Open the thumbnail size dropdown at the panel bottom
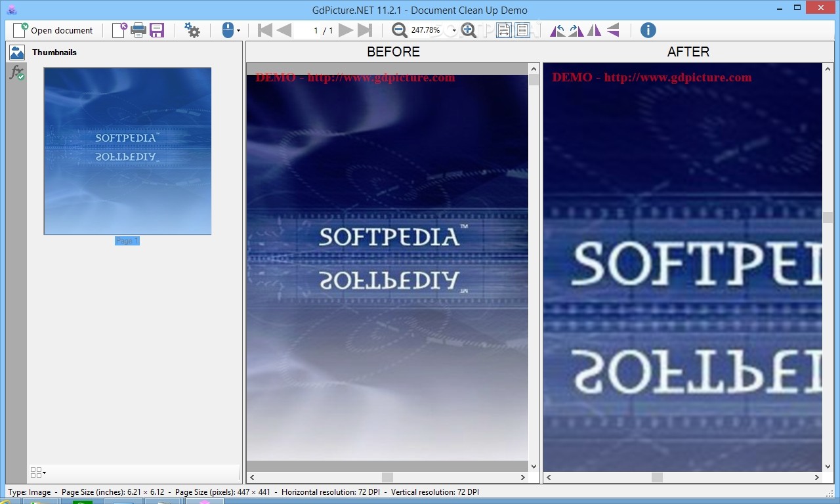 click(38, 472)
